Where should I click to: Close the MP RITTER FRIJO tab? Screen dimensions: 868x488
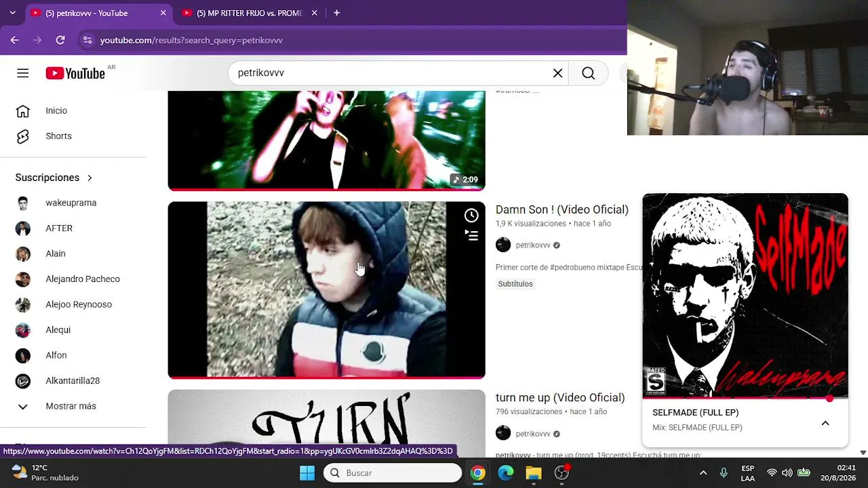315,13
